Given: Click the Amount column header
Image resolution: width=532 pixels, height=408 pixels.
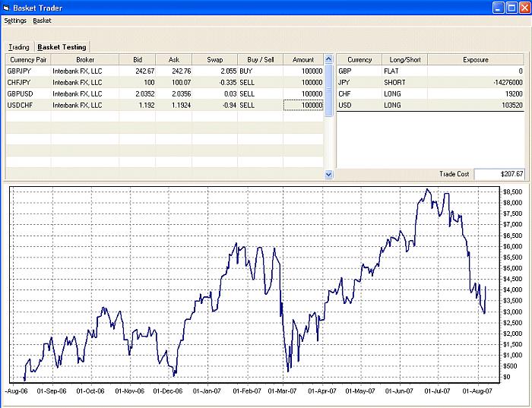Looking at the screenshot, I should [303, 60].
